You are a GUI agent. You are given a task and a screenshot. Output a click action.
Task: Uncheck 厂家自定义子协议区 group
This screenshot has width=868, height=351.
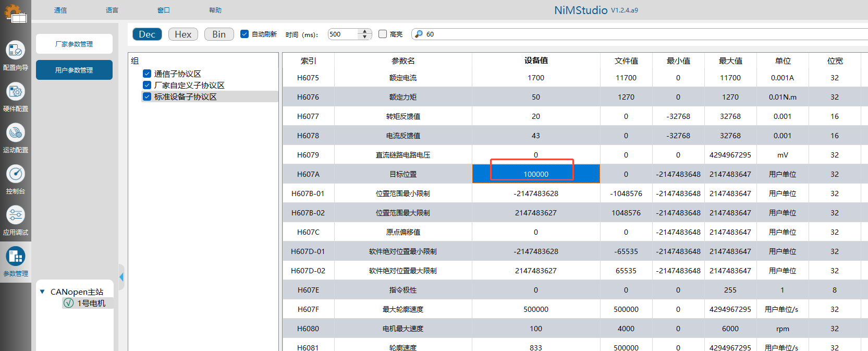pyautogui.click(x=147, y=85)
